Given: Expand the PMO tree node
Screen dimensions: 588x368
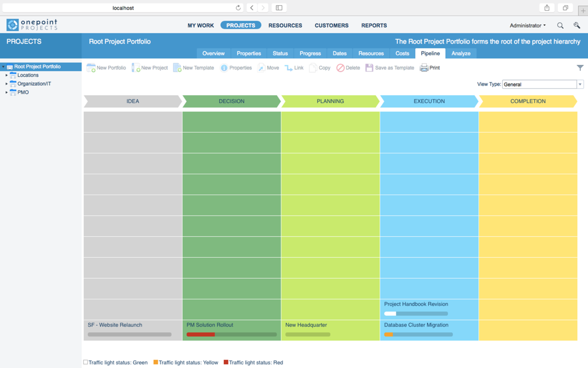Looking at the screenshot, I should (6, 92).
